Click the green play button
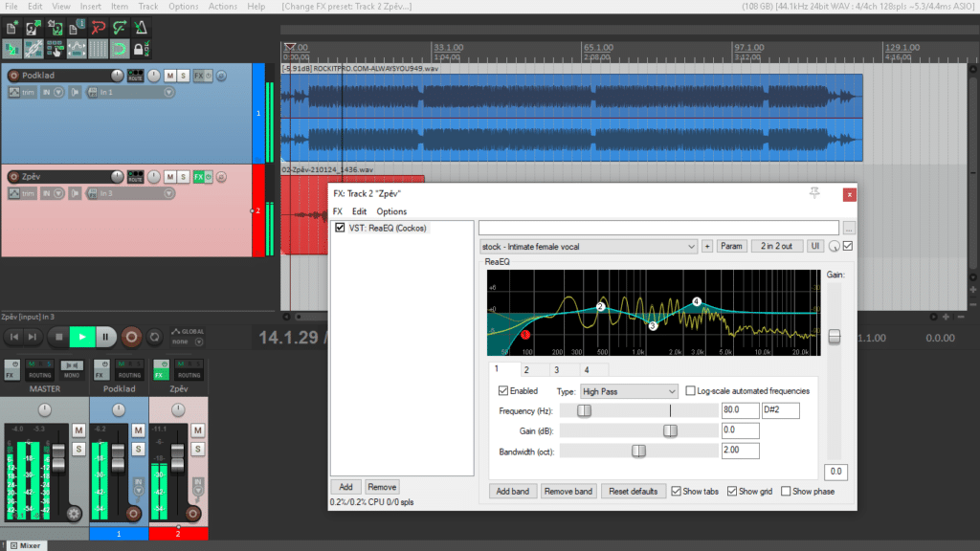The image size is (980, 551). pyautogui.click(x=82, y=338)
